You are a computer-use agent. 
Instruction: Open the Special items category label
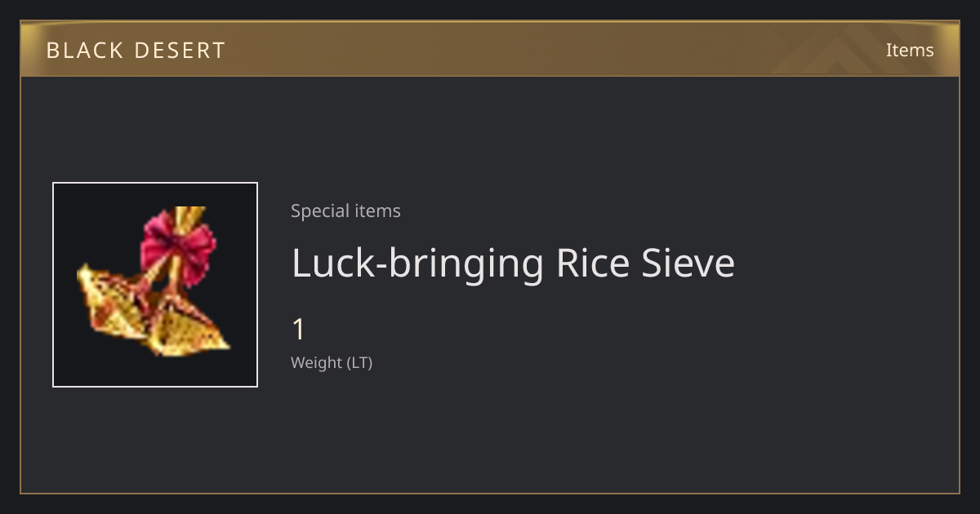point(345,210)
